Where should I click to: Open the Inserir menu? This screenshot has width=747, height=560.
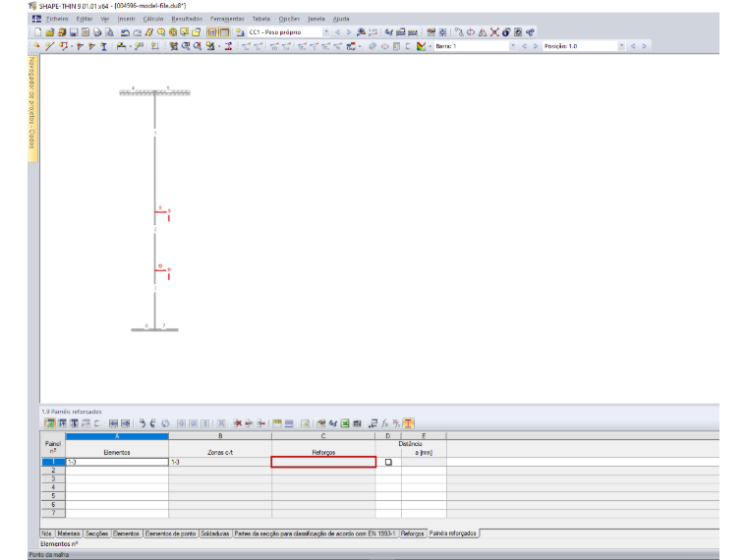[126, 19]
